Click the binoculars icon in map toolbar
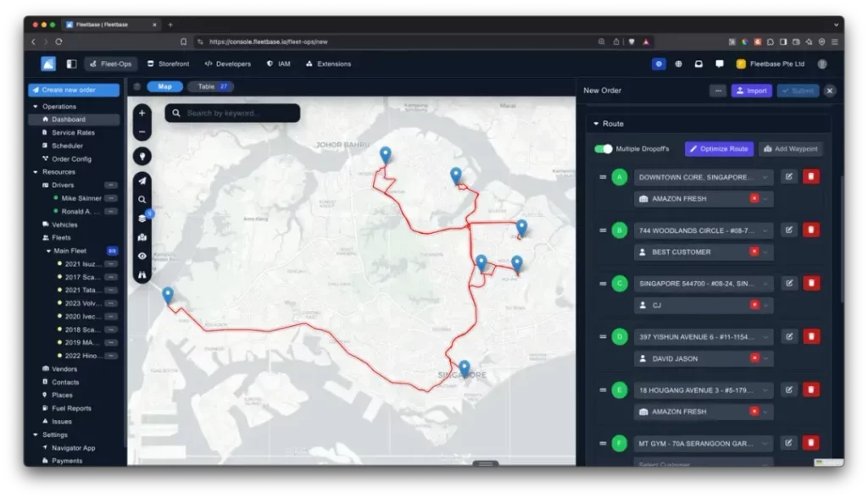The width and height of the screenshot is (868, 498). [142, 274]
